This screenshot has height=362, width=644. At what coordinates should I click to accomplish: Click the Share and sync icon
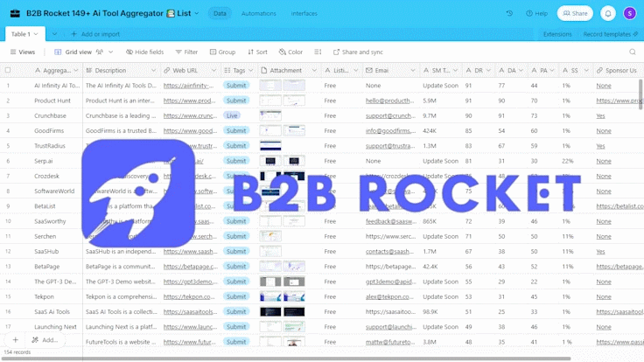(336, 52)
